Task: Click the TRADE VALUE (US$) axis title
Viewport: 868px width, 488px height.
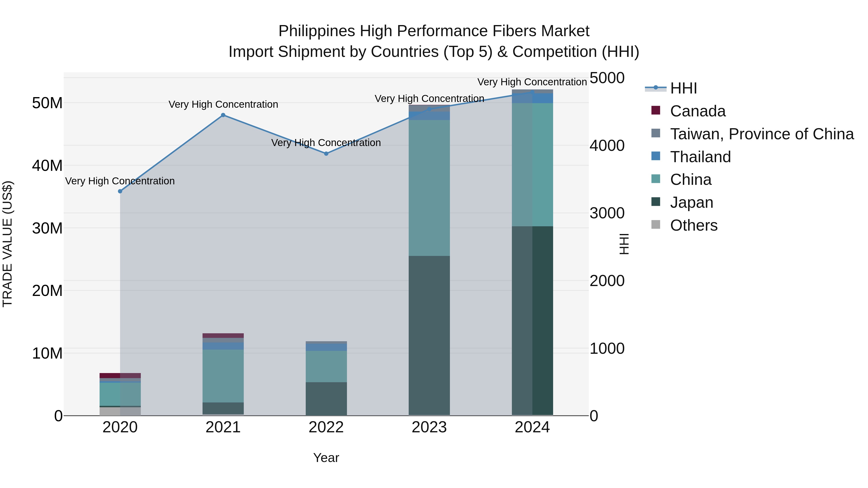Action: coord(7,244)
